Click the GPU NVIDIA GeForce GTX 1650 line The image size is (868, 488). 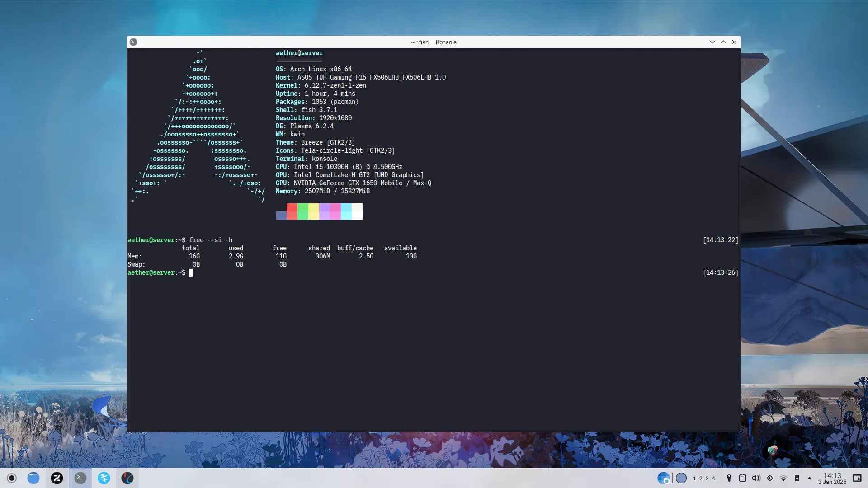(354, 183)
